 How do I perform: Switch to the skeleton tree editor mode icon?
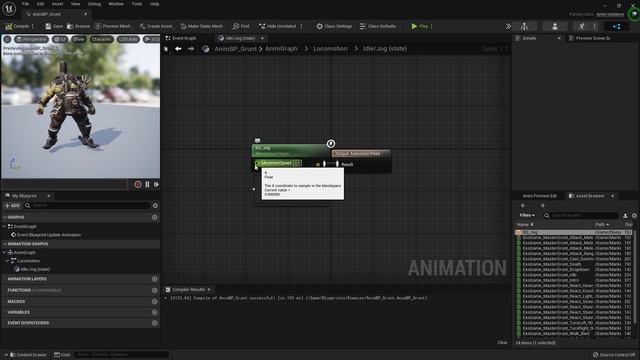point(524,27)
